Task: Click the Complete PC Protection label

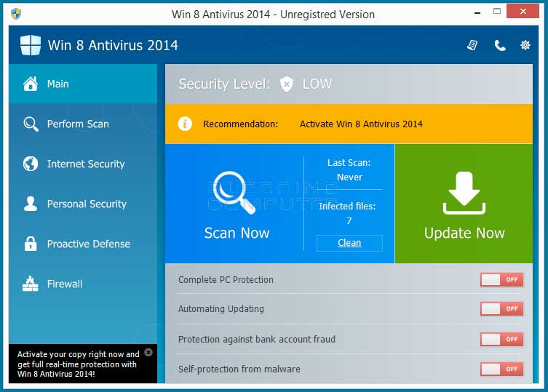Action: click(x=226, y=280)
